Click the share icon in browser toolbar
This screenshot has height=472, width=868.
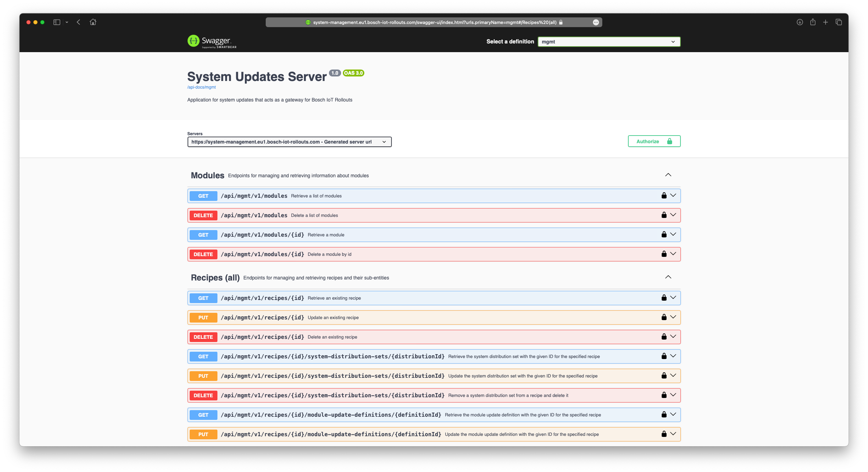pos(813,22)
